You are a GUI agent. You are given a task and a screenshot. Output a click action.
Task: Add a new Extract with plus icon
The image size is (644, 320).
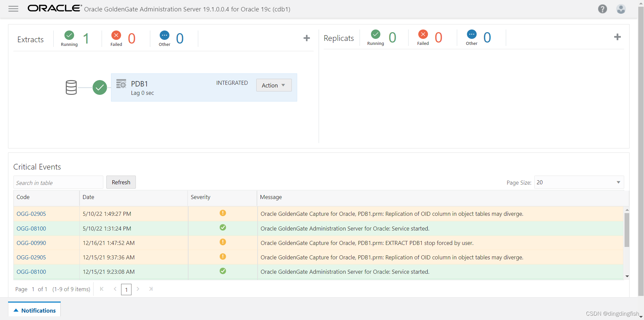point(307,38)
